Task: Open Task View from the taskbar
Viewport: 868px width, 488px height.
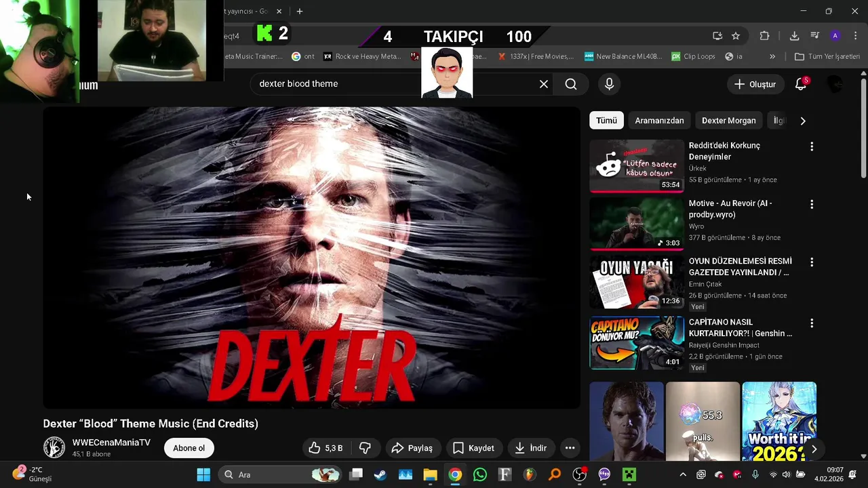Action: (x=356, y=474)
